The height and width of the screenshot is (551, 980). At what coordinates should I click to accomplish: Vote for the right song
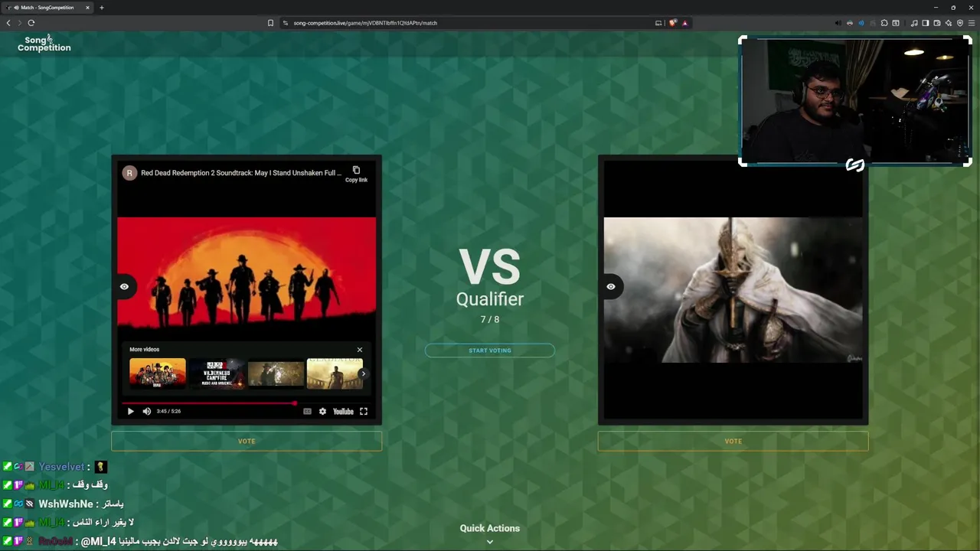tap(733, 441)
